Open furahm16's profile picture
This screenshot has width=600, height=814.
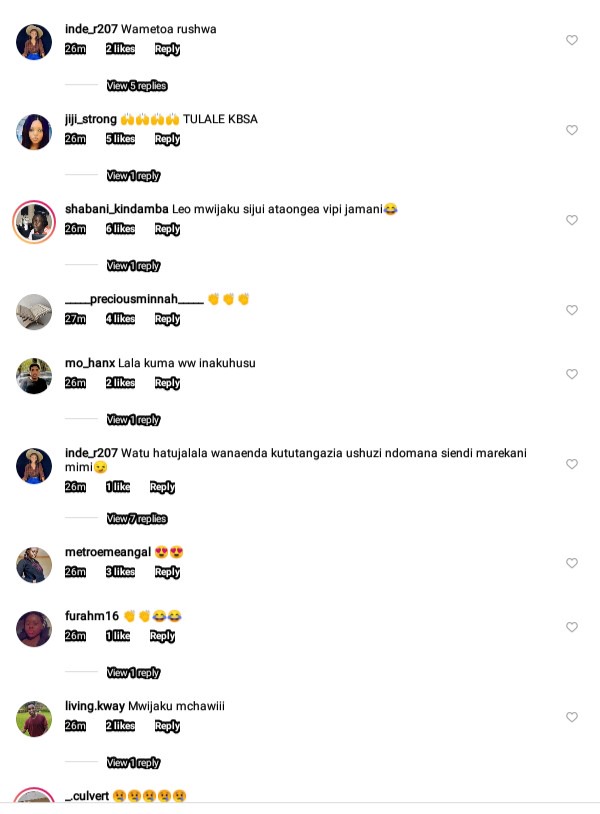34,629
